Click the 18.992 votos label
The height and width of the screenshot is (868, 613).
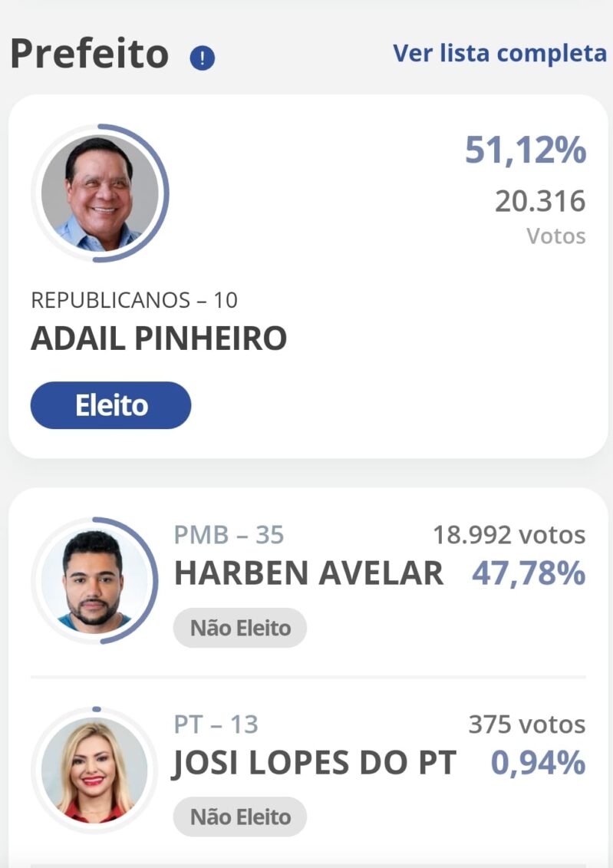pyautogui.click(x=509, y=535)
